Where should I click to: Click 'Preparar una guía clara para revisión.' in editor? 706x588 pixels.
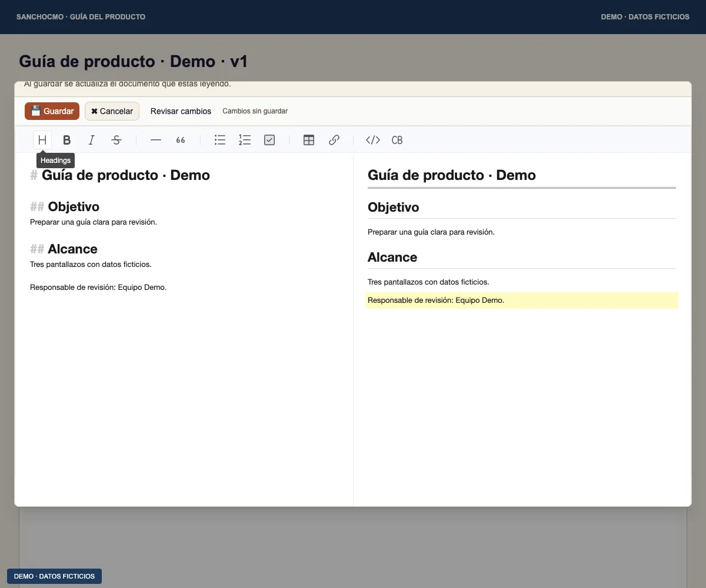[94, 222]
